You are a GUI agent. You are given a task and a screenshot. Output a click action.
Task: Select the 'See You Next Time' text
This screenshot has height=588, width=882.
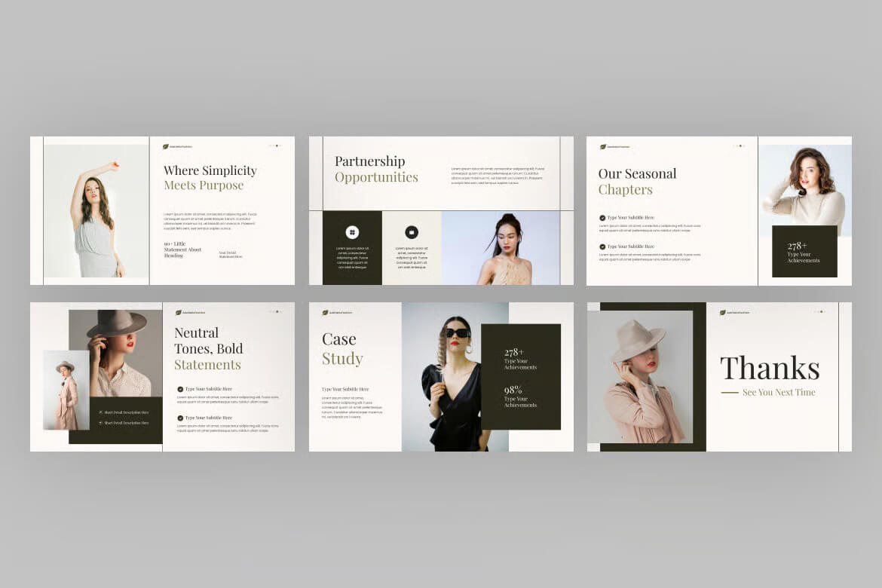(x=778, y=393)
